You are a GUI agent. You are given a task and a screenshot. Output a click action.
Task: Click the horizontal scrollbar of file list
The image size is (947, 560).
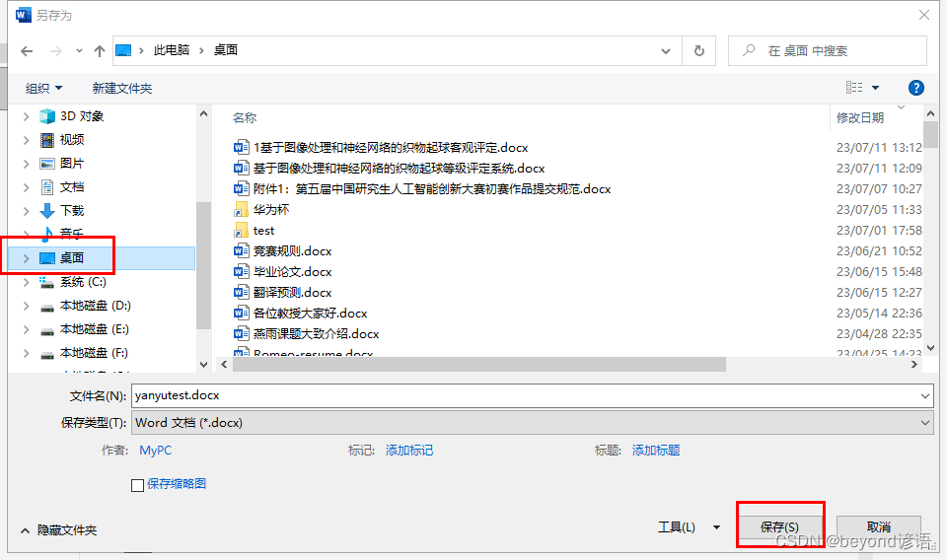tap(479, 365)
